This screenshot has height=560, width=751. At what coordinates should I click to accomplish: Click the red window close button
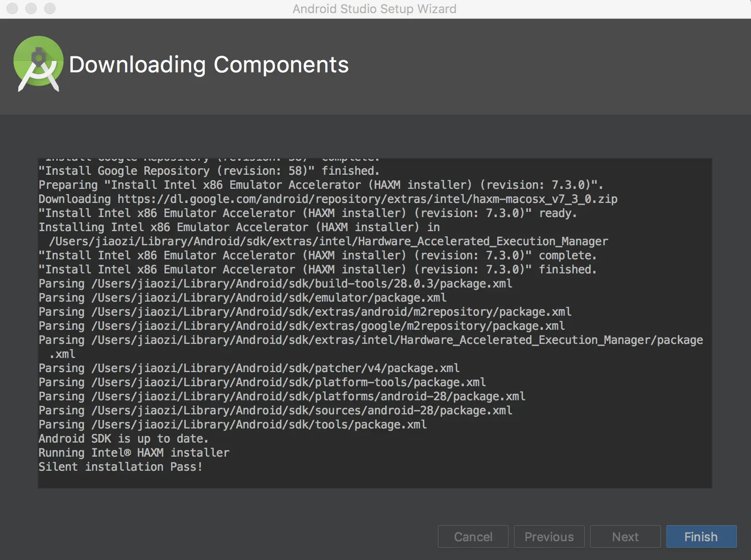[x=12, y=8]
